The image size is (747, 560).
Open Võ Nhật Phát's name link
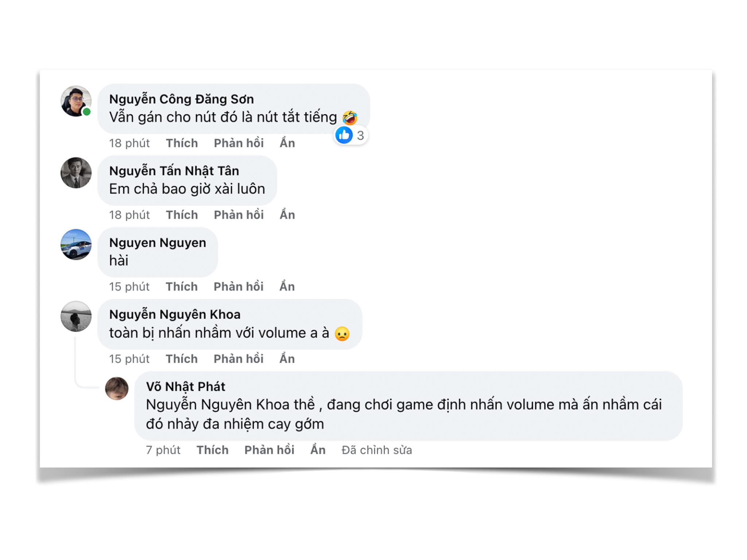185,386
